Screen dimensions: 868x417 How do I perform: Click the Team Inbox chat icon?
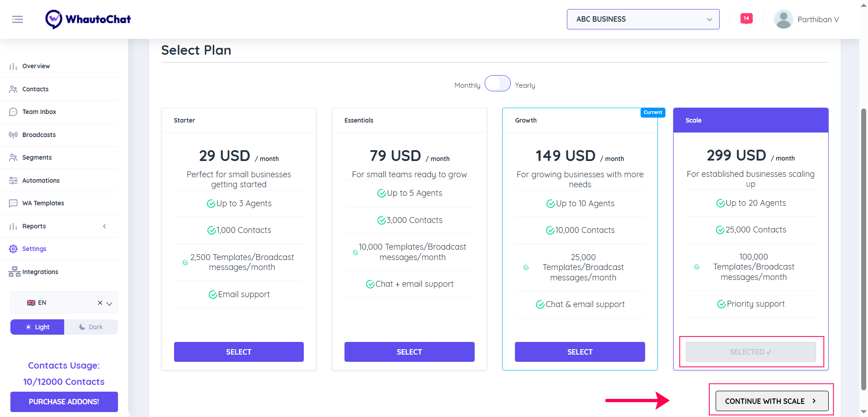(13, 112)
